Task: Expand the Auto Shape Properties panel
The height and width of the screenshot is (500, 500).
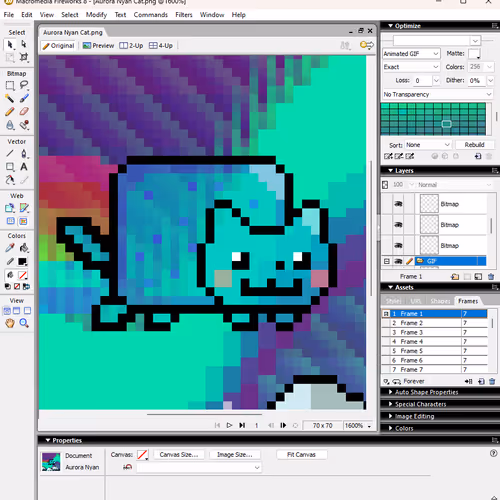Action: click(x=391, y=392)
